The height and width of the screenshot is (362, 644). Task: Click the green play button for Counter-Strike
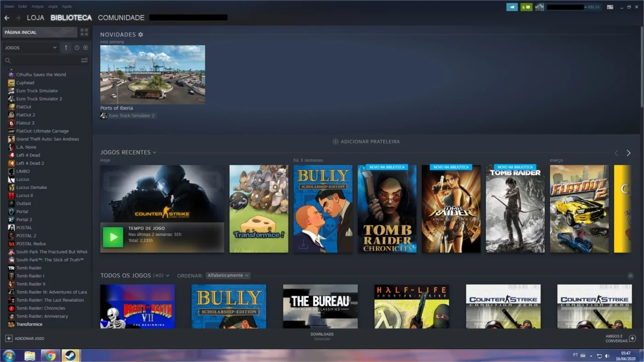[113, 237]
